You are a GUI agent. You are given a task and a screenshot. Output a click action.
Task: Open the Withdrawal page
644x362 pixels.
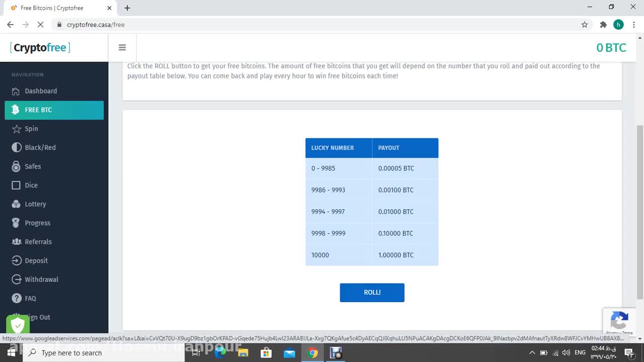pyautogui.click(x=41, y=280)
